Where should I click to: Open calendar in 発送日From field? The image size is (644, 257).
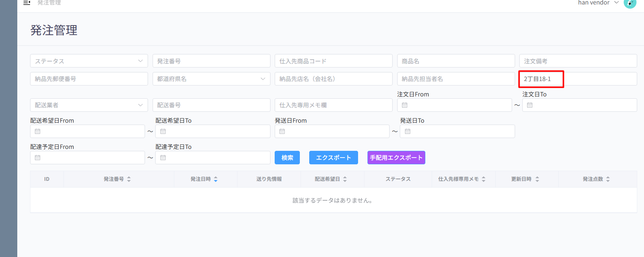point(282,132)
